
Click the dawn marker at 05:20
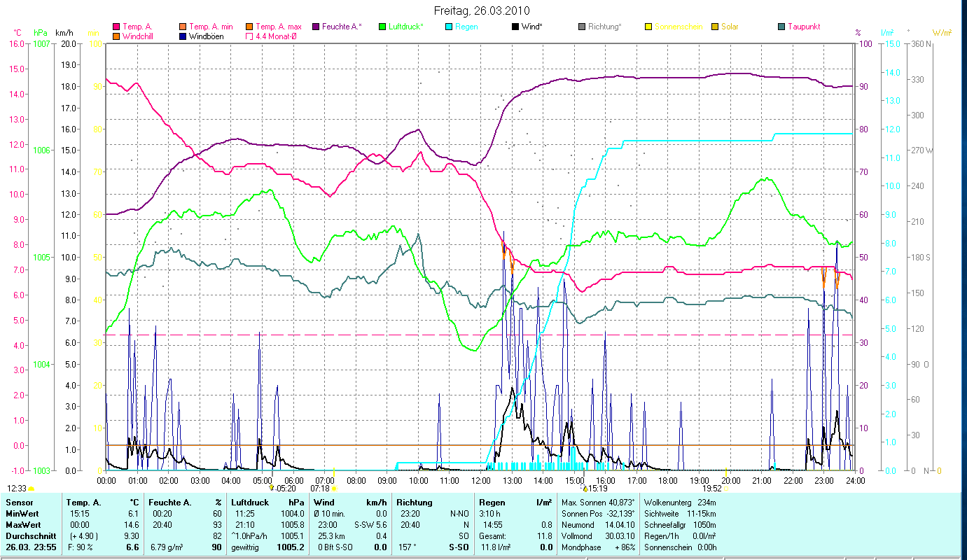pos(272,488)
